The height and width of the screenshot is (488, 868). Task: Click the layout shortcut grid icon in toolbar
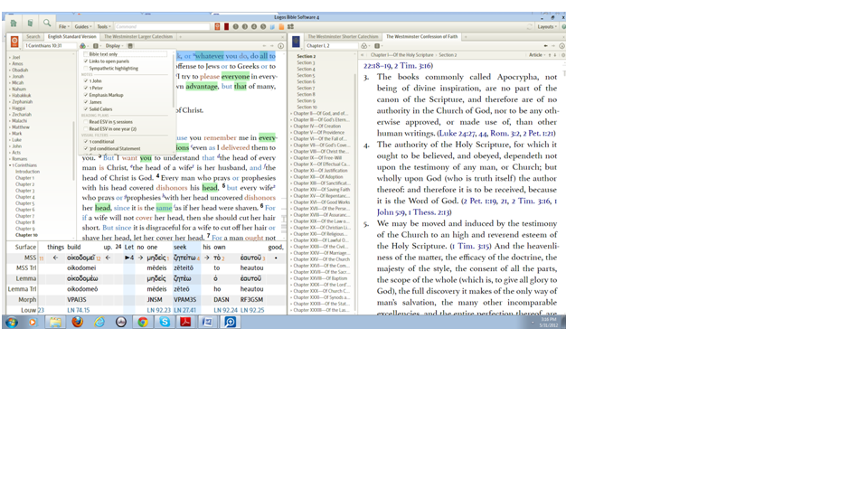click(290, 26)
